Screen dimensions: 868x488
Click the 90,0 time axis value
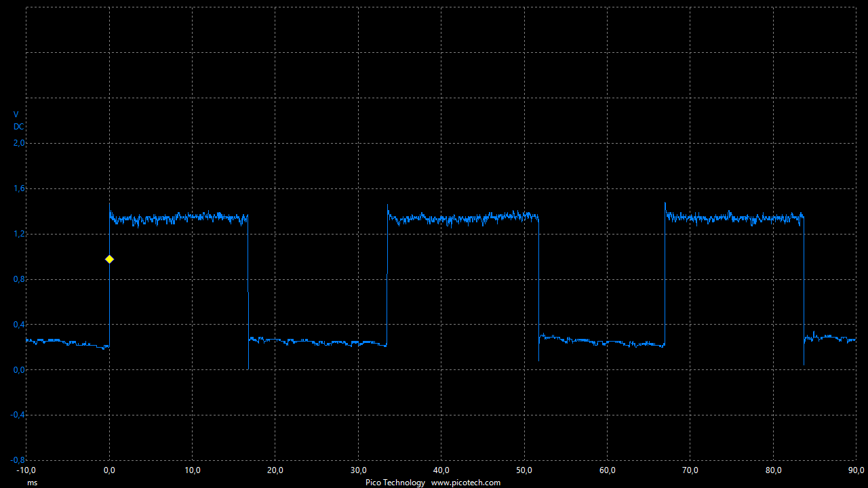[x=856, y=470]
